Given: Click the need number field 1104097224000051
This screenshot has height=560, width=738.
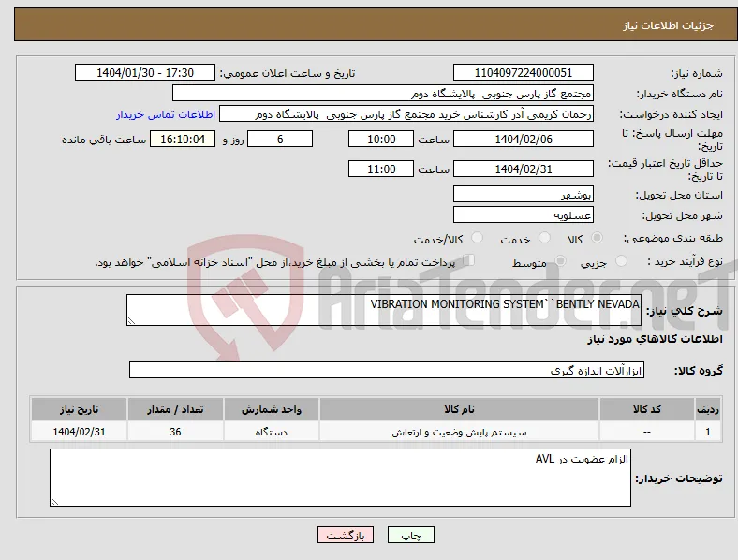Looking at the screenshot, I should 523,72.
